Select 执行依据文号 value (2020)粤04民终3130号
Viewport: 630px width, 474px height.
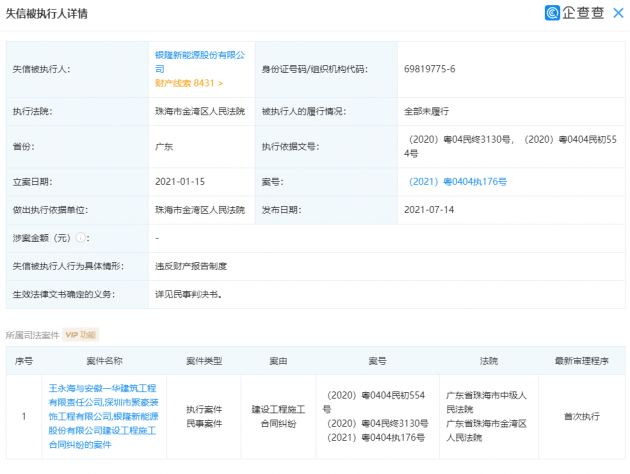(x=461, y=139)
